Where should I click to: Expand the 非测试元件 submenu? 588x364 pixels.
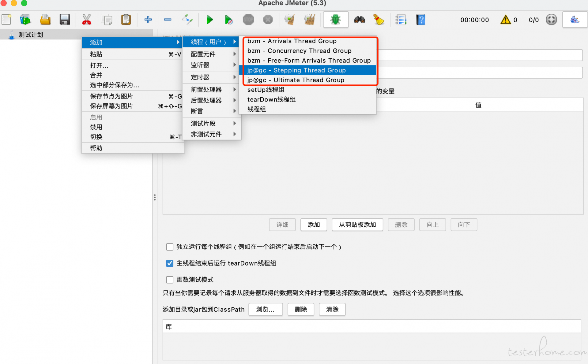click(x=211, y=134)
